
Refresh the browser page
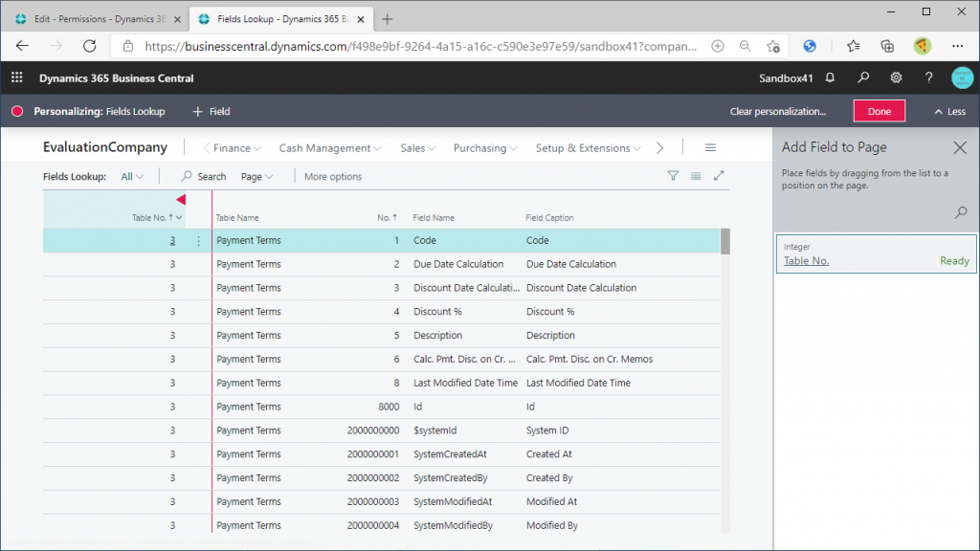[x=90, y=46]
